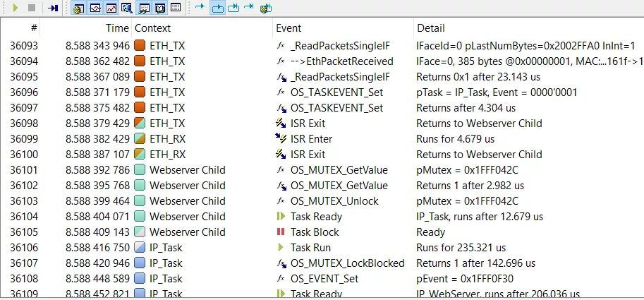This screenshot has height=300, width=644.
Task: Click the ISR Exit icon in row 36098
Action: pyautogui.click(x=281, y=124)
